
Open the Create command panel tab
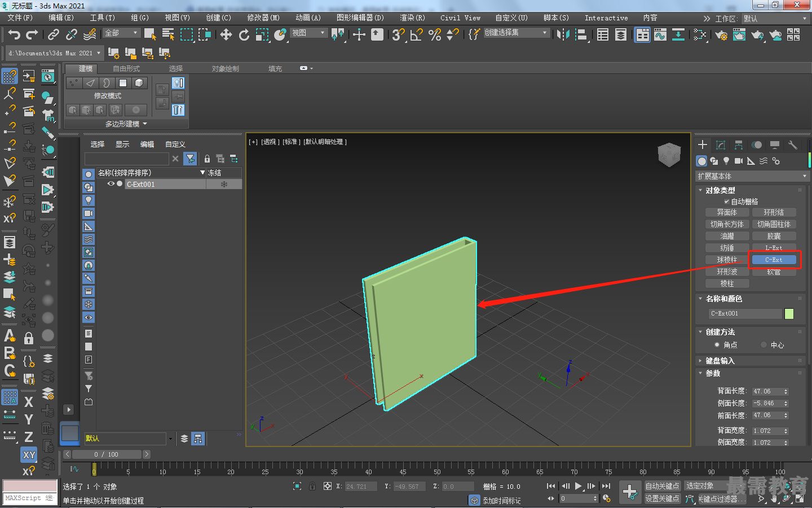tap(703, 144)
